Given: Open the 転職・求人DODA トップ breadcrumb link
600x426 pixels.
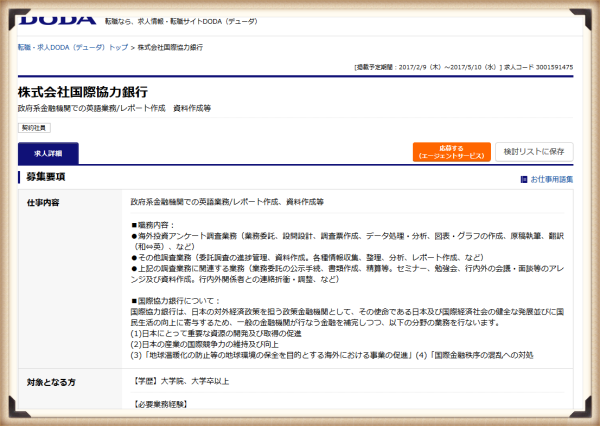Looking at the screenshot, I should 73,47.
